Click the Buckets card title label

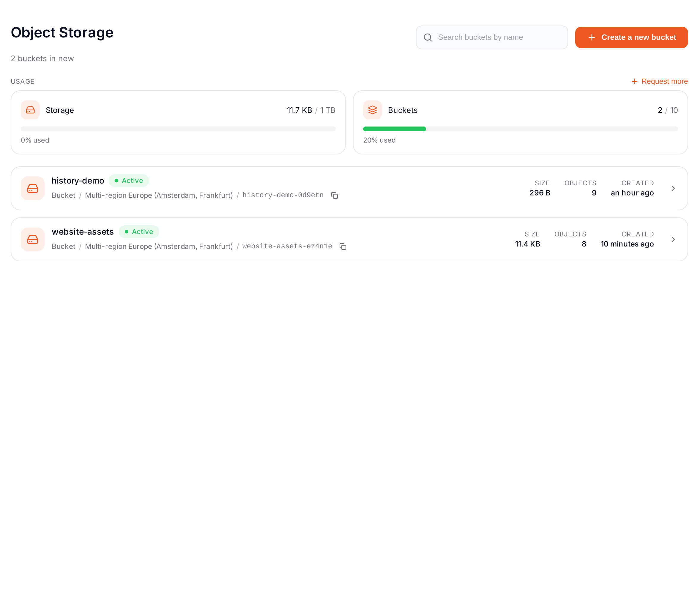[403, 110]
